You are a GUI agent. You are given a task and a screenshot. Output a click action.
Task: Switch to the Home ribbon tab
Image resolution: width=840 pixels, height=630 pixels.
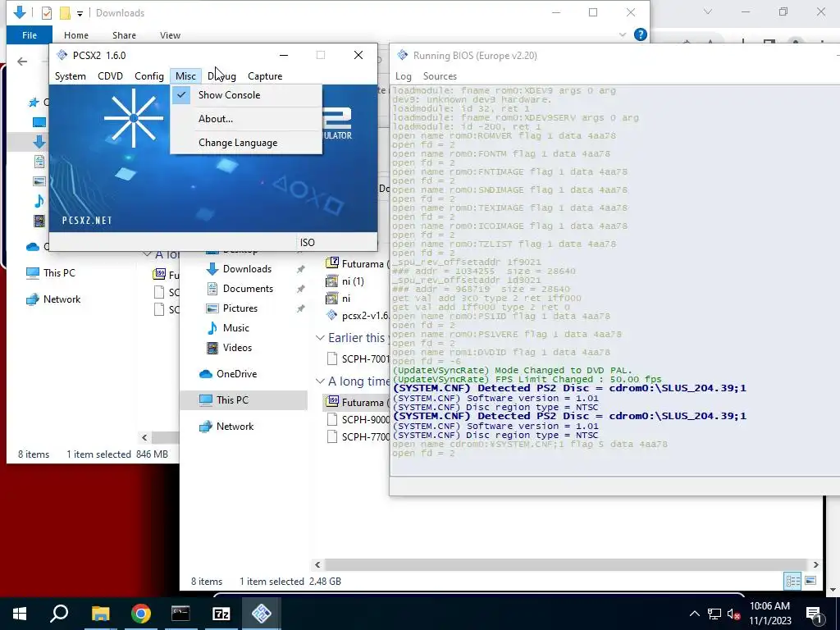coord(76,35)
